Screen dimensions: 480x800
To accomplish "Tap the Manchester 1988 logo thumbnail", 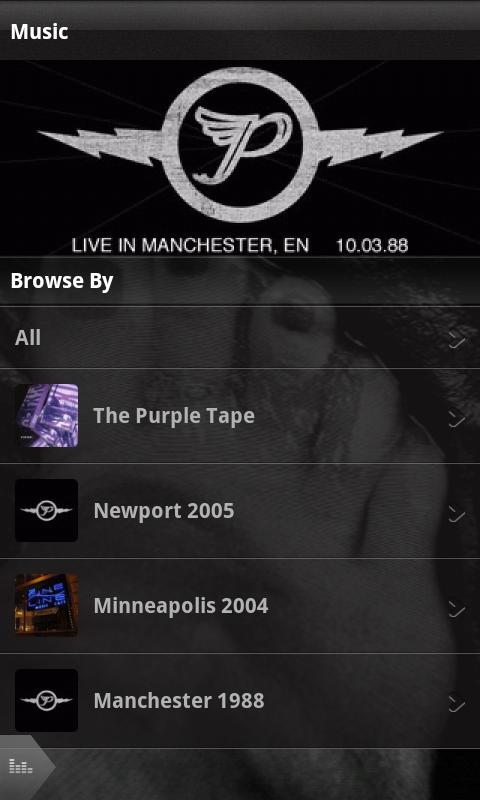I will coord(46,700).
